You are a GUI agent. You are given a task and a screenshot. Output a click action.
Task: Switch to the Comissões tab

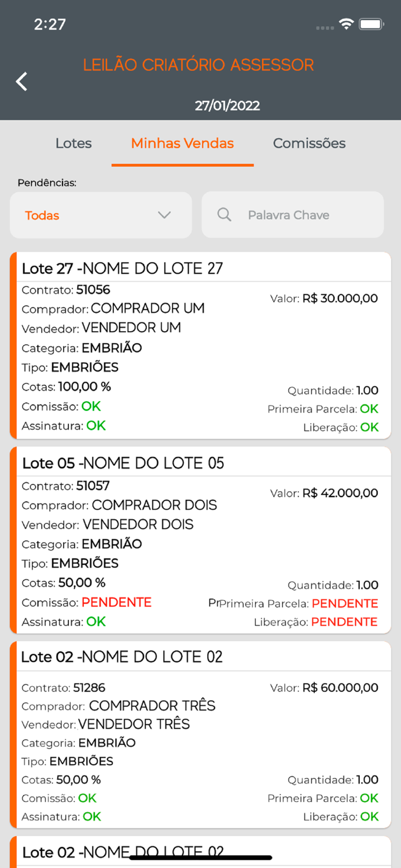308,143
